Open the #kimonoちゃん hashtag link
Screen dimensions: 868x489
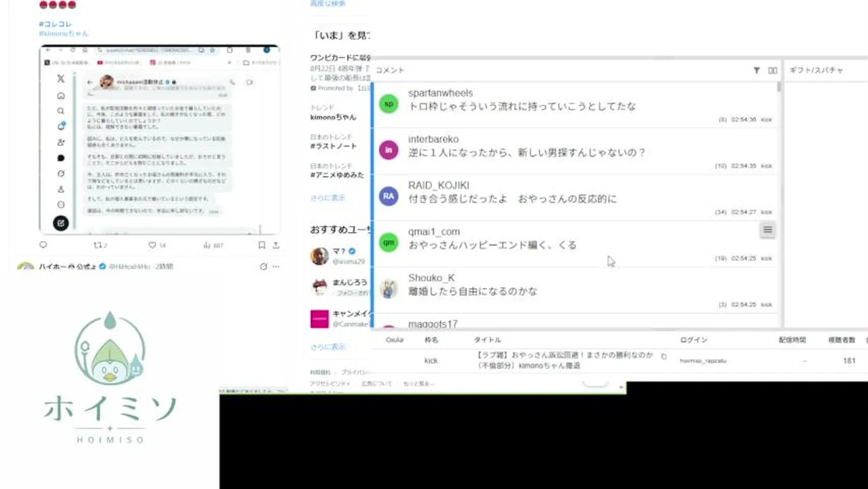63,33
